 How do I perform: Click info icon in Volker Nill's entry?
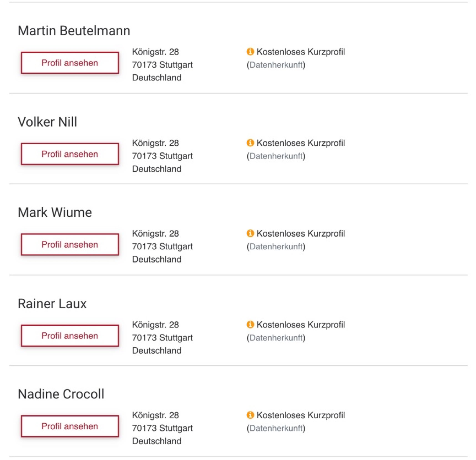[250, 143]
